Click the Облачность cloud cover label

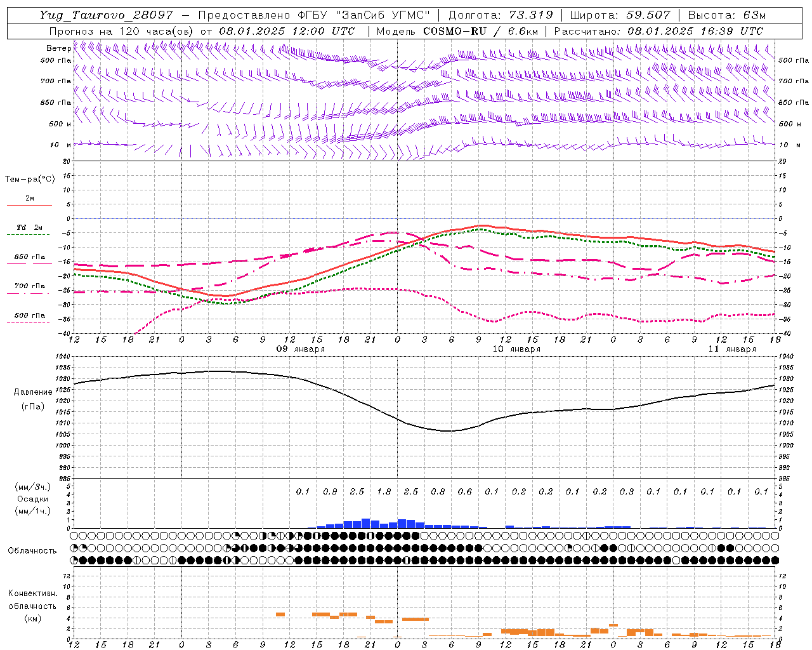[32, 551]
